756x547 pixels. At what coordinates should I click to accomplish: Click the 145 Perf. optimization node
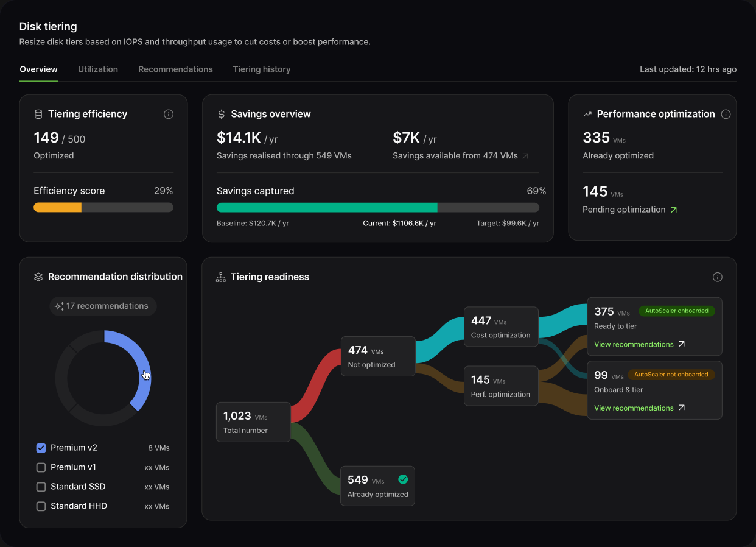point(501,386)
